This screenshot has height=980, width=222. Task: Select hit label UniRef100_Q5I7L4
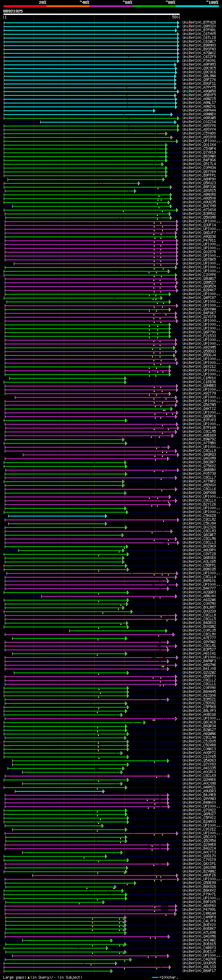(x=199, y=164)
